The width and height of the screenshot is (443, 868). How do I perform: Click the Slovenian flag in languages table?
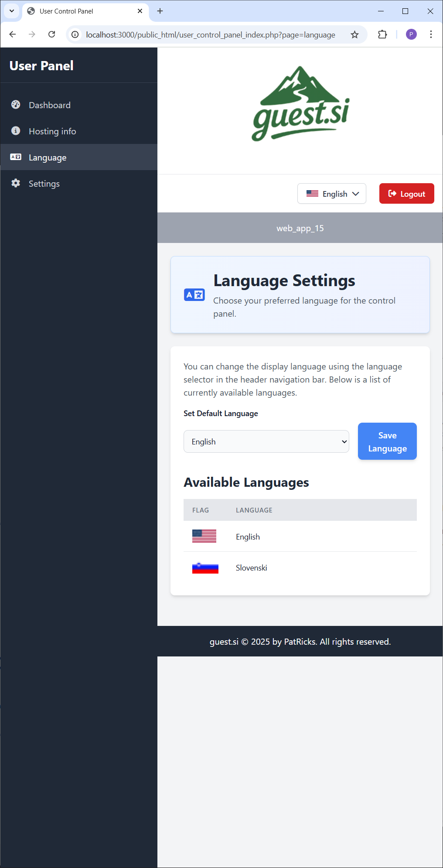[x=205, y=568]
